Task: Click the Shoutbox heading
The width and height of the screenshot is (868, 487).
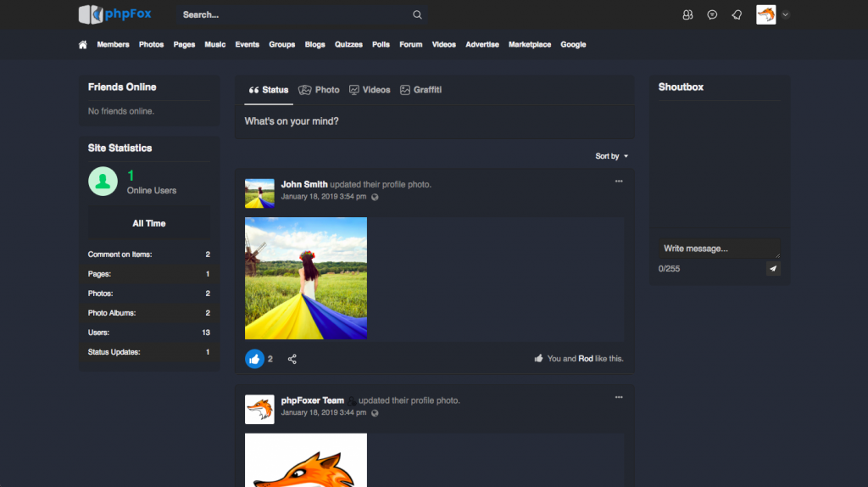Action: pos(681,87)
